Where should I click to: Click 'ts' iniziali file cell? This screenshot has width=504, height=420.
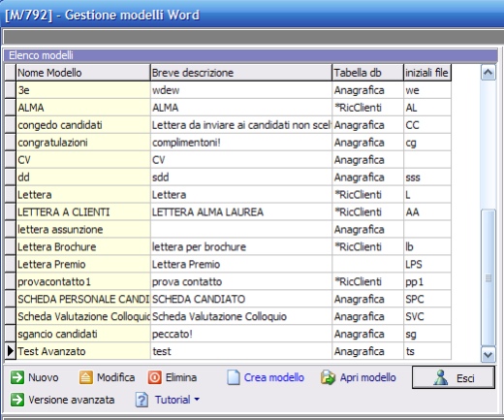pos(427,351)
